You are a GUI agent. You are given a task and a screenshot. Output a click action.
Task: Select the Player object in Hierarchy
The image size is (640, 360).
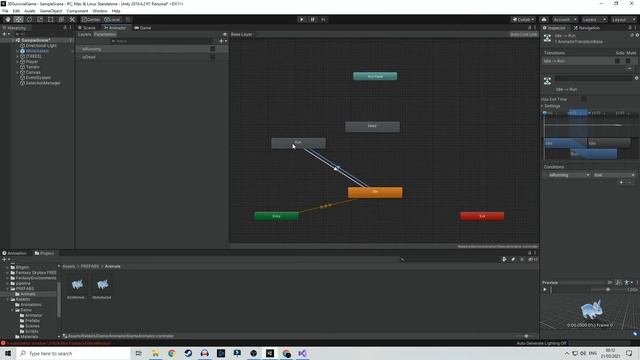32,62
